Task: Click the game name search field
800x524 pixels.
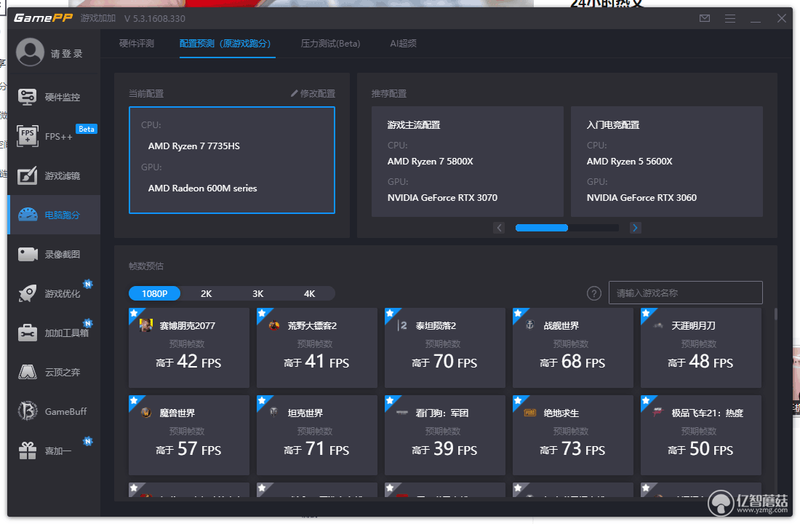Action: click(686, 293)
